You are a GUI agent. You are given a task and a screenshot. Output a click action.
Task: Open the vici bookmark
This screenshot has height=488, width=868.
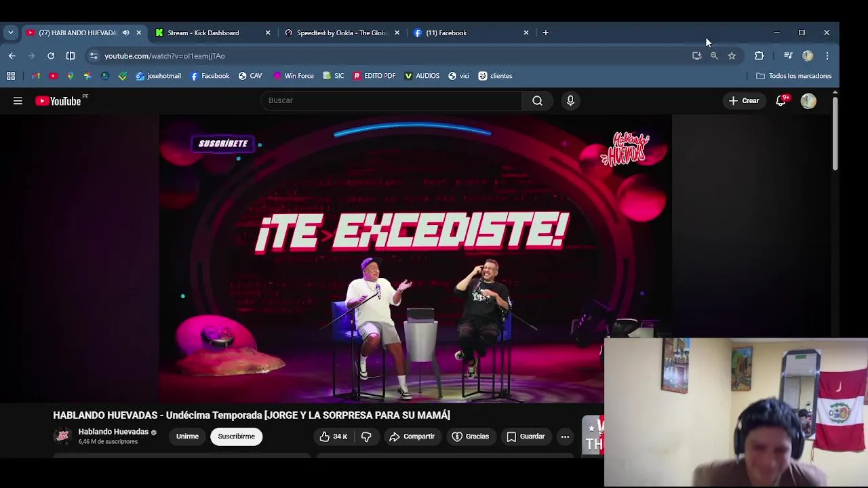[x=459, y=76]
